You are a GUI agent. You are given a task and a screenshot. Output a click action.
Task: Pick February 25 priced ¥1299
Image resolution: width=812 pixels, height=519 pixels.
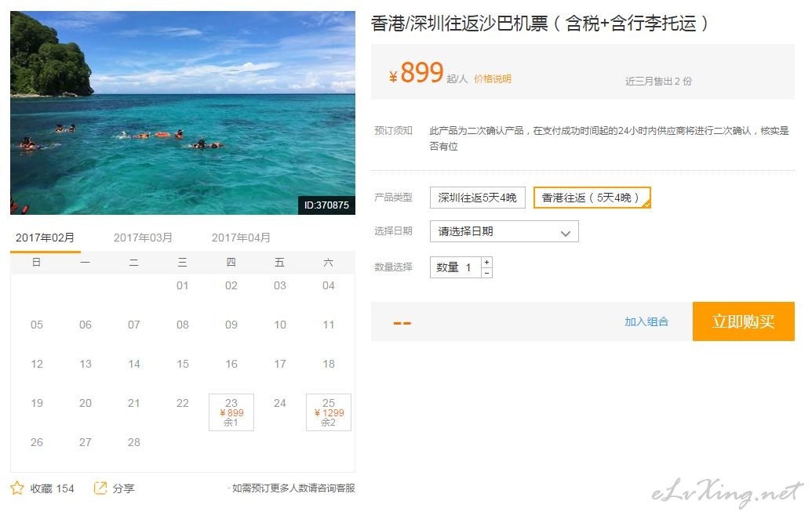[x=328, y=412]
